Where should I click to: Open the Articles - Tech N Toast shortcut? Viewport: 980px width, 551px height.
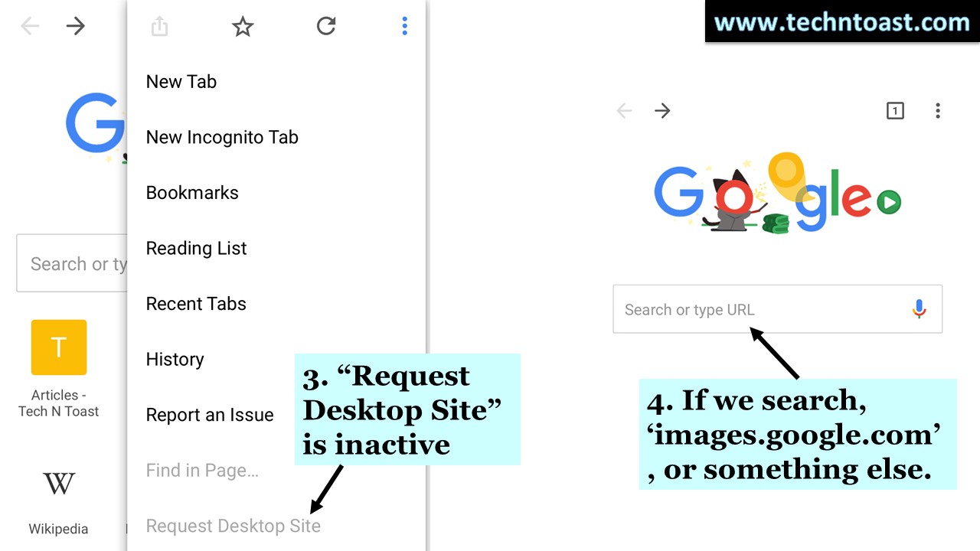click(59, 347)
